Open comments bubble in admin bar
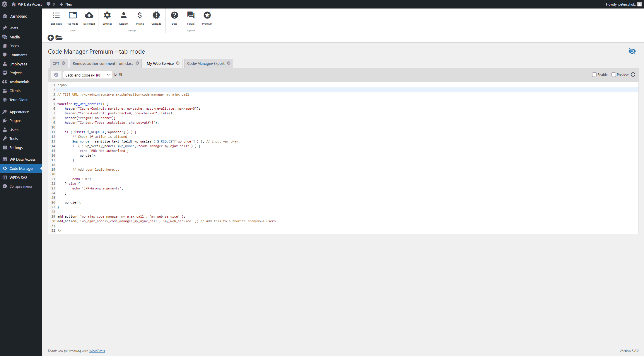Image resolution: width=644 pixels, height=356 pixels. [51, 4]
